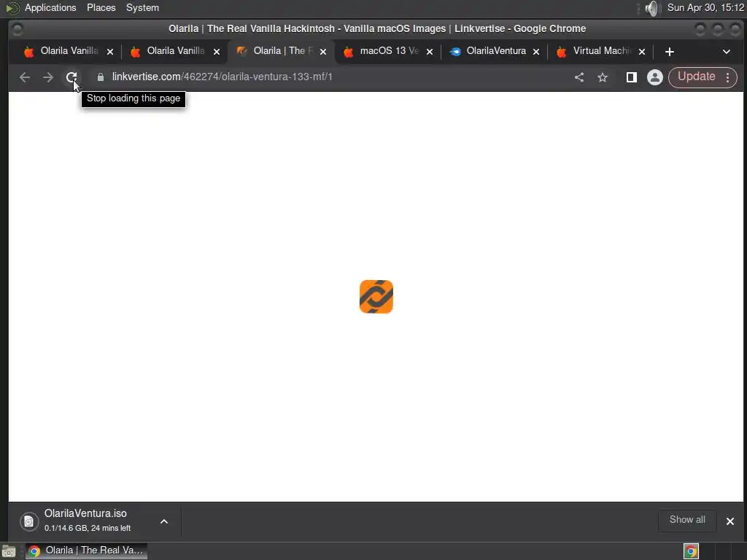Open the Chrome profile menu
747x560 pixels.
click(x=654, y=77)
